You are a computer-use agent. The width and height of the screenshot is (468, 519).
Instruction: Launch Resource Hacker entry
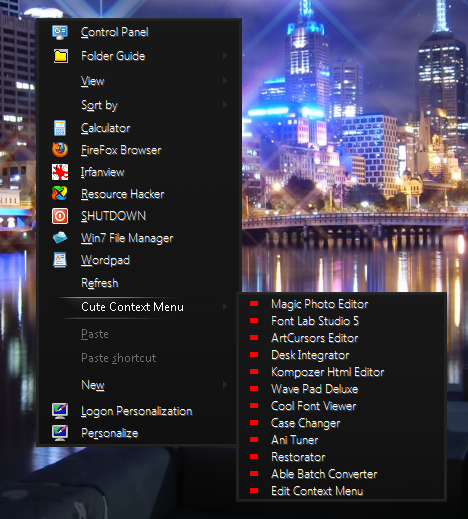click(139, 194)
